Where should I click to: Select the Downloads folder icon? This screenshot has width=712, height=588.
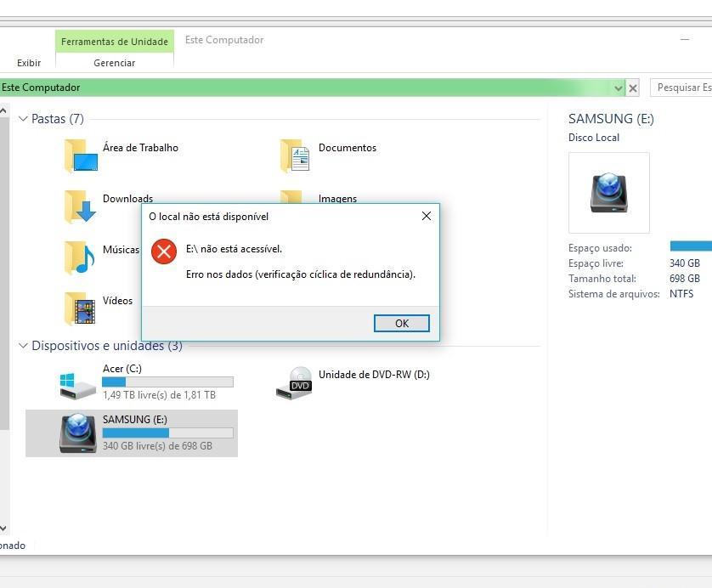81,207
